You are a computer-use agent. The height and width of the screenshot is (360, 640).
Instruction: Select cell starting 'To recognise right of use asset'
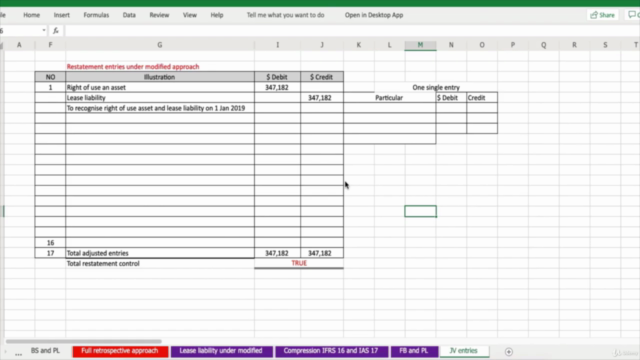[160, 108]
